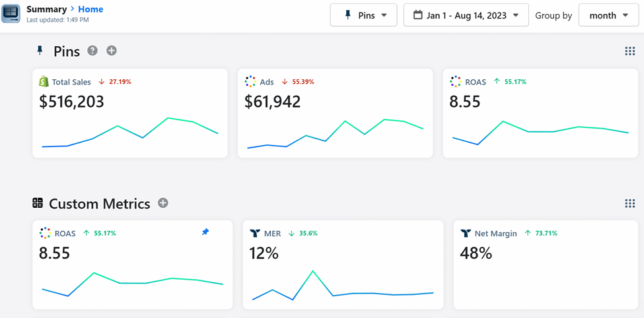Go to the Home breadcrumb link
The height and width of the screenshot is (318, 644).
90,9
